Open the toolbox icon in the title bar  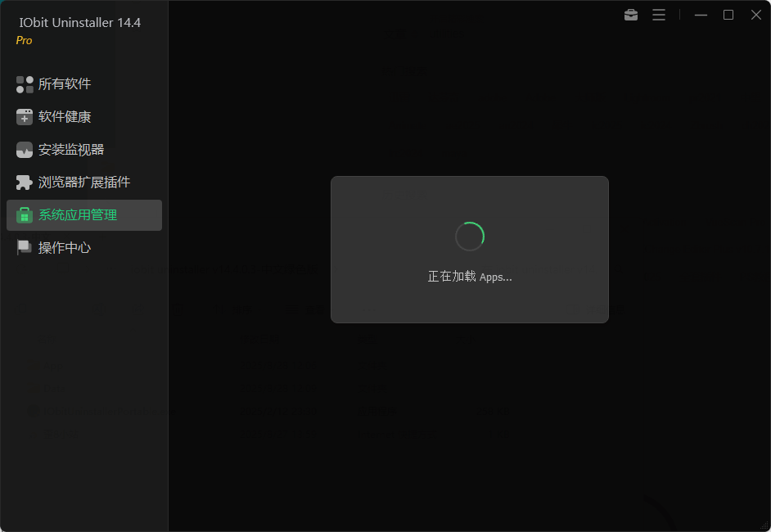[630, 14]
